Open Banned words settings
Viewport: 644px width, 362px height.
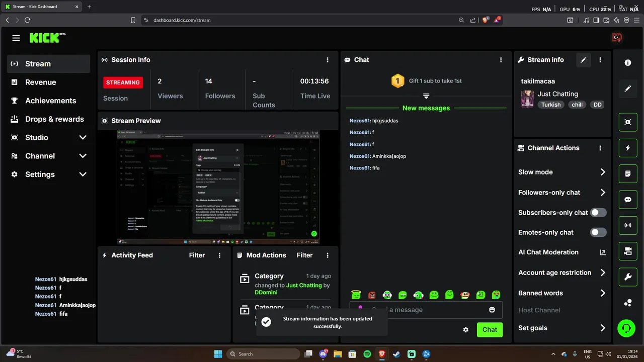pyautogui.click(x=562, y=293)
